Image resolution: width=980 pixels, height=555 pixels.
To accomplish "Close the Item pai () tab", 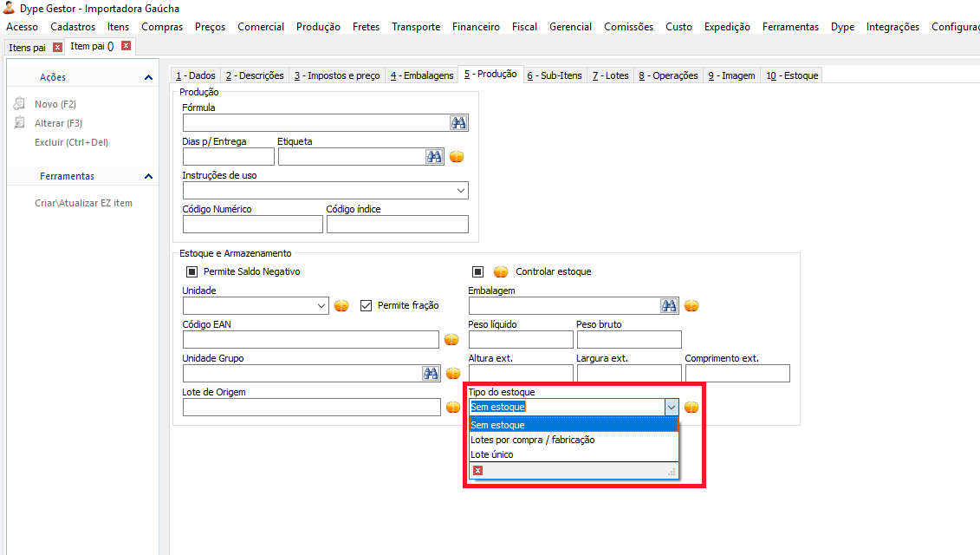I will click(x=127, y=46).
